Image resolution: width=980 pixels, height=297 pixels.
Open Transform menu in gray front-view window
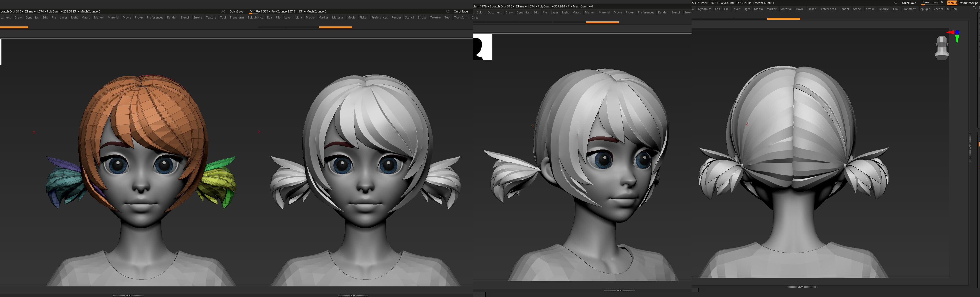[x=461, y=18]
